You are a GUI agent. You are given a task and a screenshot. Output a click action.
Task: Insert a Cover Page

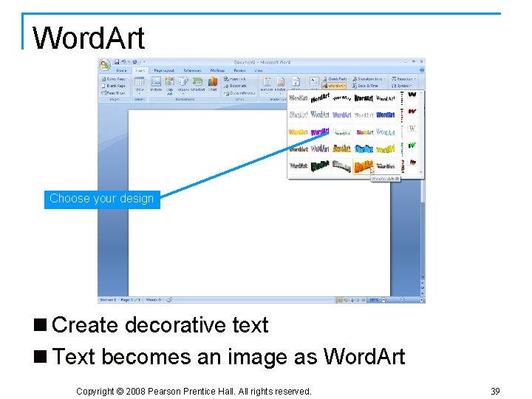coord(114,79)
